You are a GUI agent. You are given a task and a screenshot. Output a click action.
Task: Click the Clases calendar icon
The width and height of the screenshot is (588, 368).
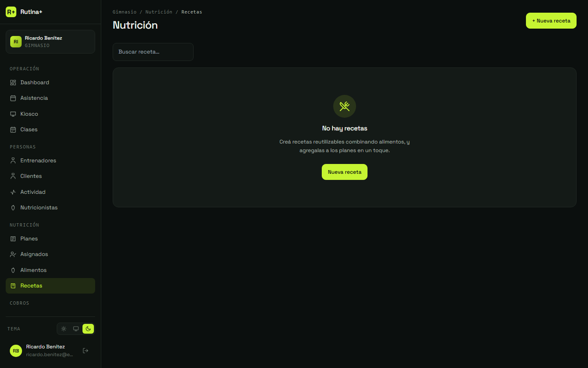(x=13, y=130)
